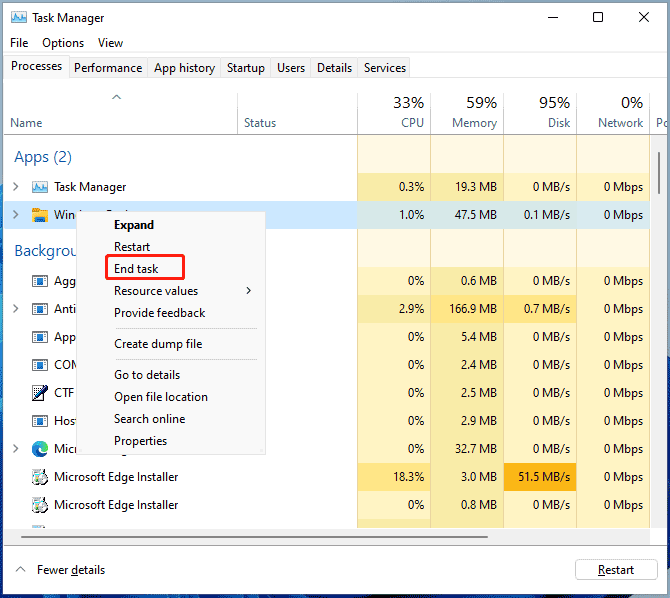
Task: Click the Restart button at bottom right
Action: point(616,569)
